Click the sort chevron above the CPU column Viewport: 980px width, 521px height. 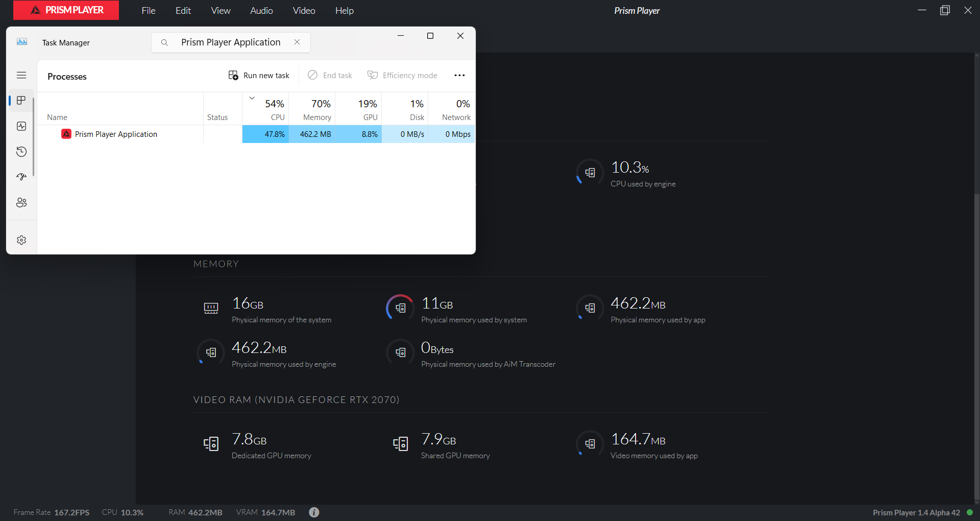point(252,98)
